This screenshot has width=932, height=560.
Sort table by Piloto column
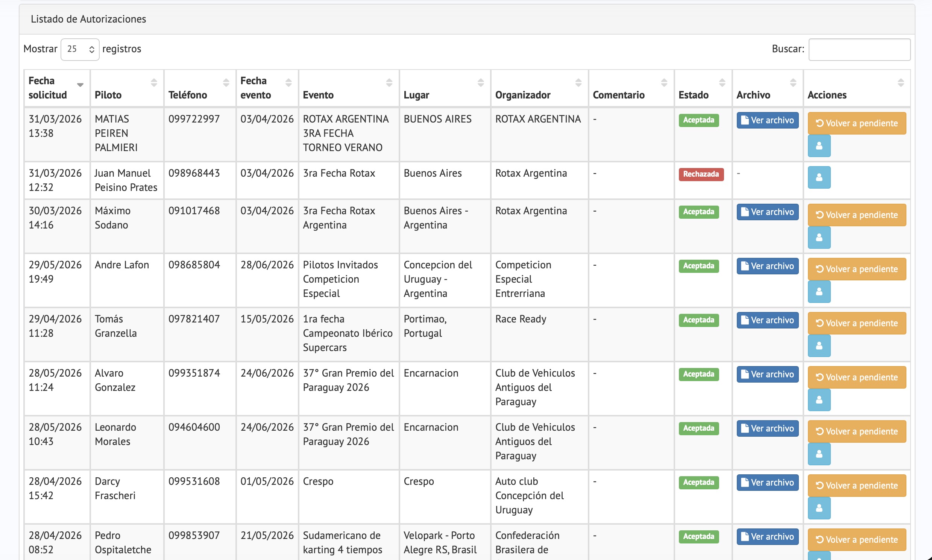coord(127,88)
